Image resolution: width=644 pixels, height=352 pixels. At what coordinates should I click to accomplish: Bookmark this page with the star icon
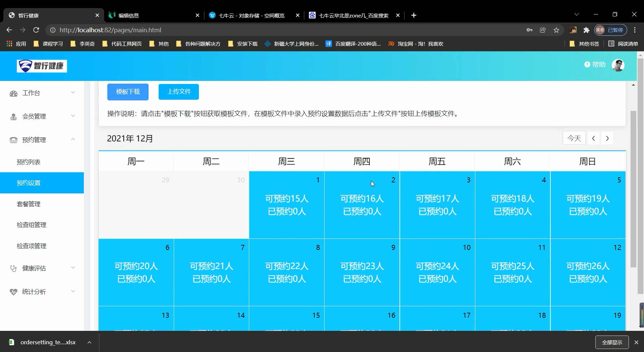[556, 30]
